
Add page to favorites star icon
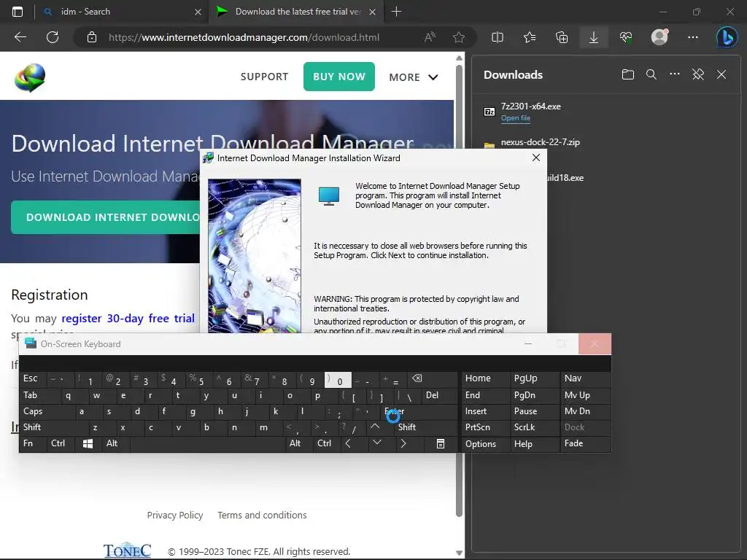(459, 37)
